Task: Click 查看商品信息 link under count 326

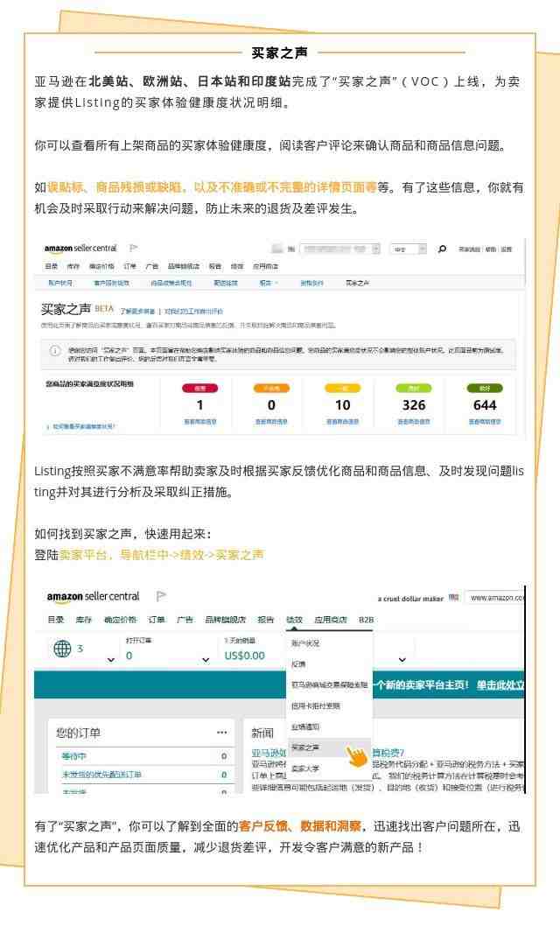Action: coord(414,422)
